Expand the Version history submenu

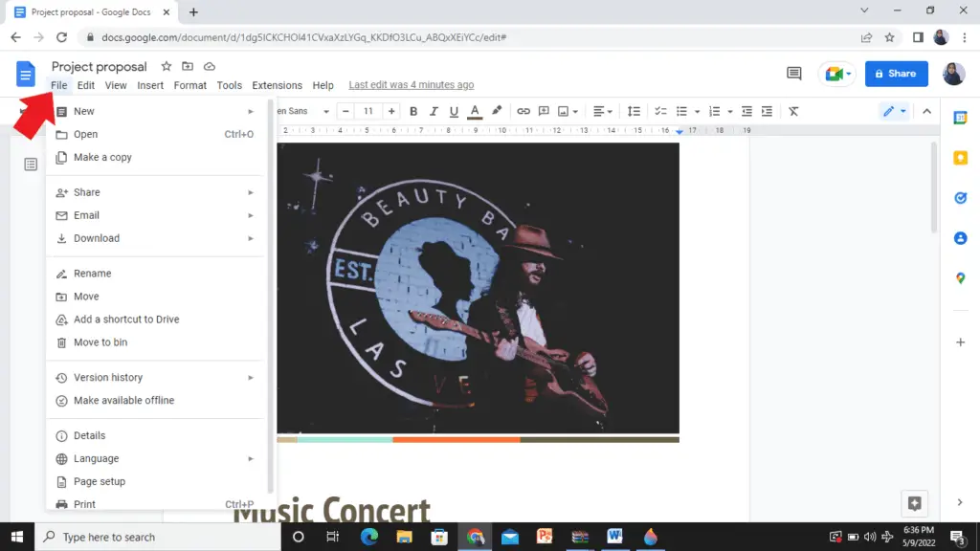[x=156, y=377]
